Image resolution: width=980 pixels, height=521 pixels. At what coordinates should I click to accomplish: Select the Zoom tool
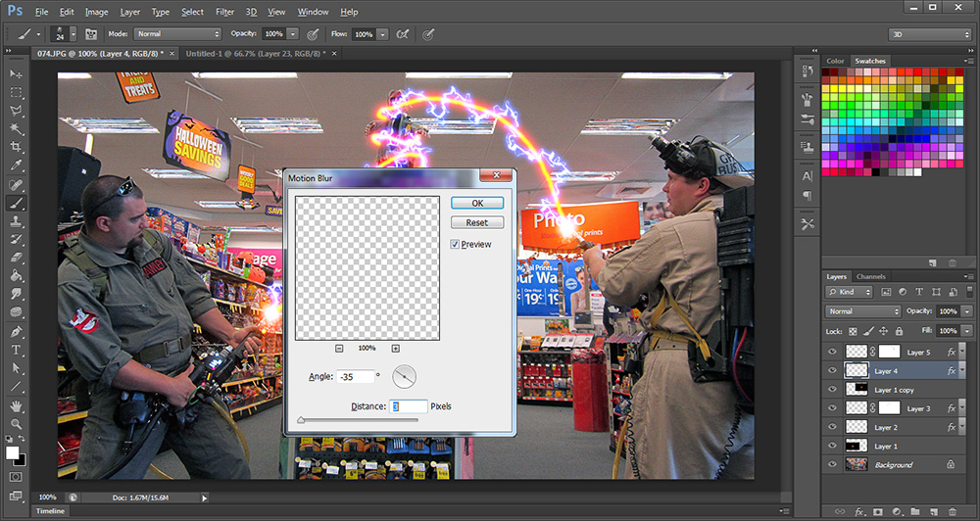[17, 424]
